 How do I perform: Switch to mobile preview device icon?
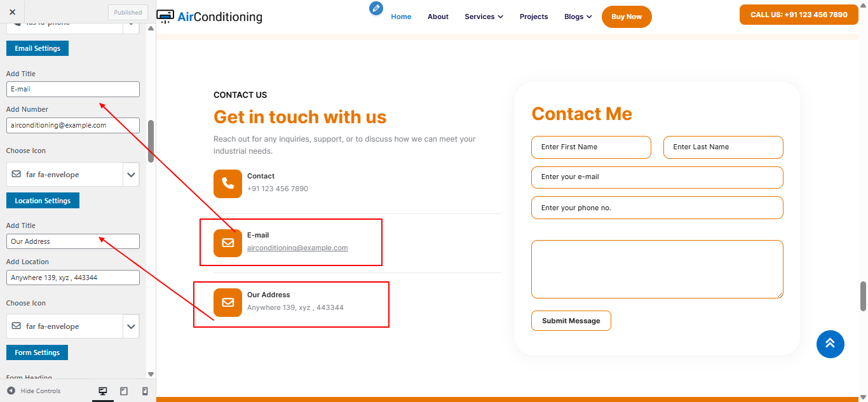(x=145, y=391)
